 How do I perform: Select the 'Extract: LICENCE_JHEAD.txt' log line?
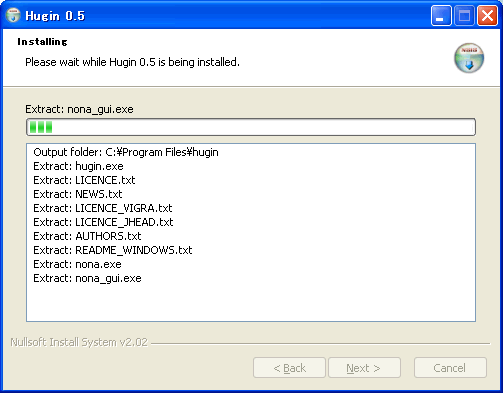coord(103,222)
